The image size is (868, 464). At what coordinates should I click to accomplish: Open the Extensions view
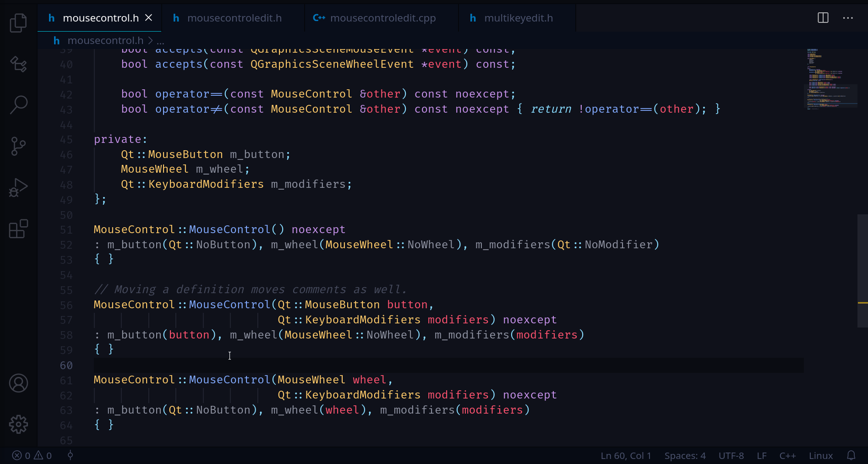[18, 229]
